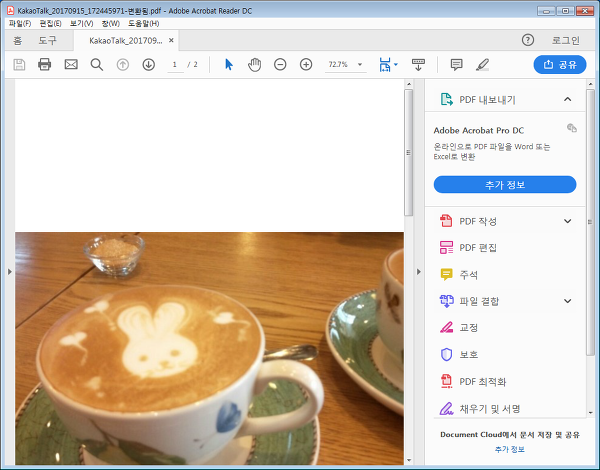Click the PDF 작성 tool icon

point(446,221)
